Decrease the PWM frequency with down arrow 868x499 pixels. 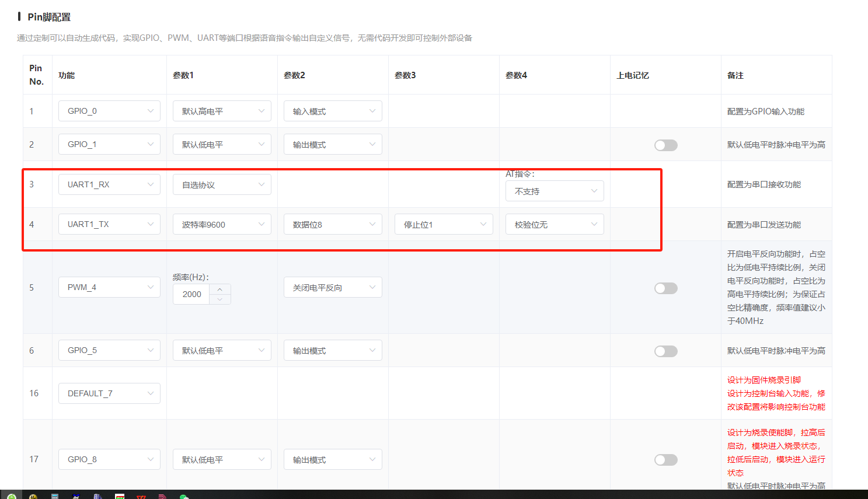[x=219, y=299]
